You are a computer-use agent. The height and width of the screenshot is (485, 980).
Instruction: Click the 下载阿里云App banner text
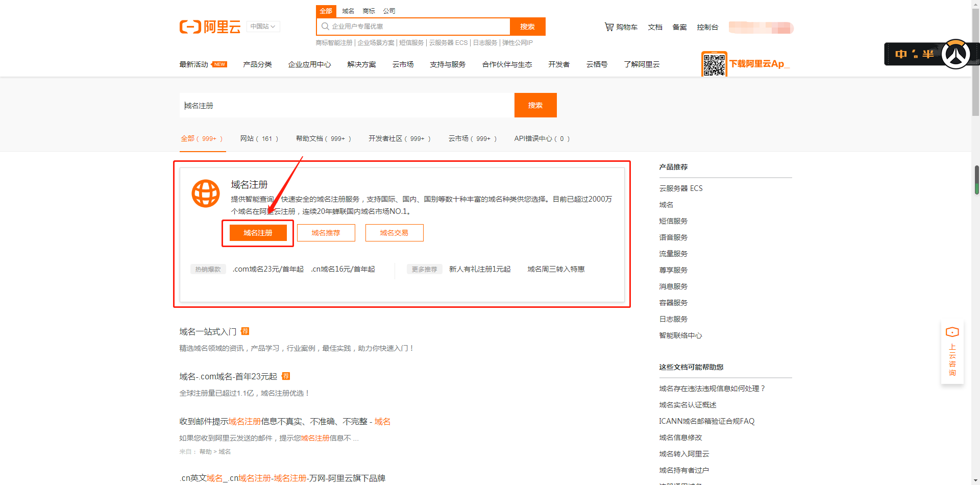point(759,64)
